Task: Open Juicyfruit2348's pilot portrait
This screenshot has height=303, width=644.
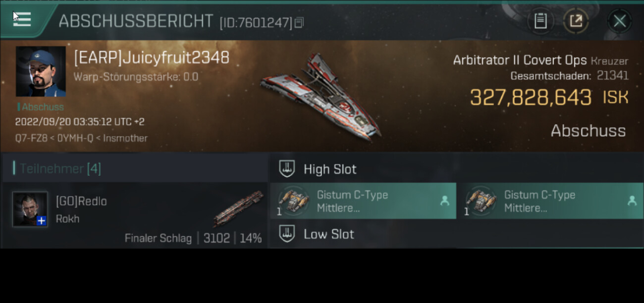Action: point(41,71)
